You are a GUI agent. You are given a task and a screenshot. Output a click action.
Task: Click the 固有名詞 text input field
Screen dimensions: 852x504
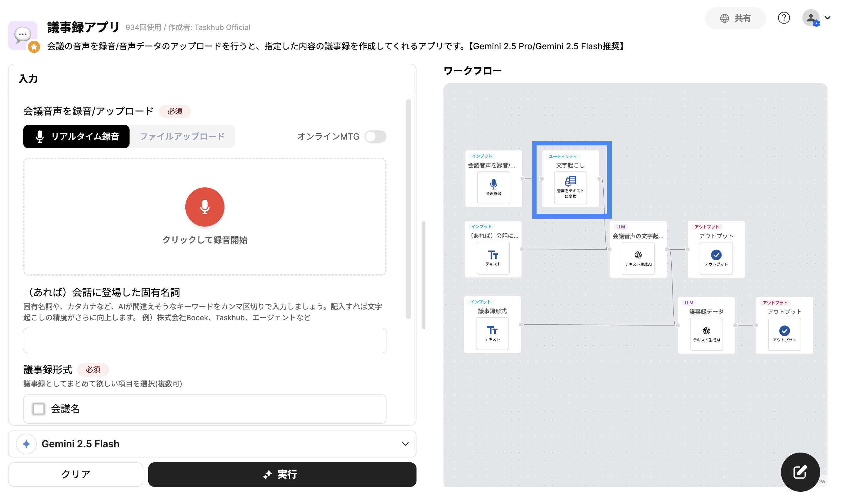click(x=205, y=340)
